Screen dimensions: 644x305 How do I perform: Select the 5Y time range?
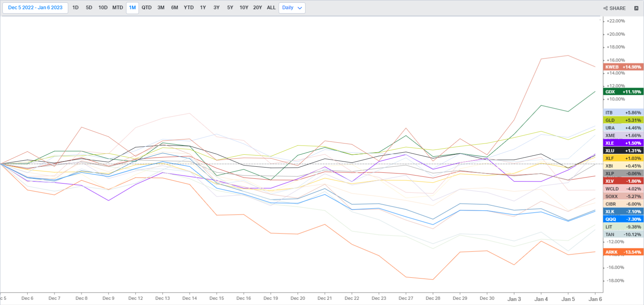coord(230,8)
